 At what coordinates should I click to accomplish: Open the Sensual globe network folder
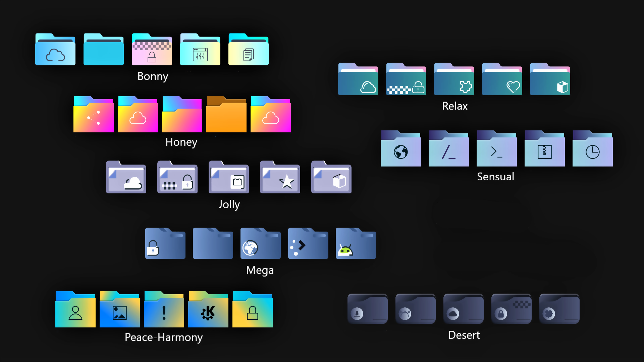tap(400, 149)
